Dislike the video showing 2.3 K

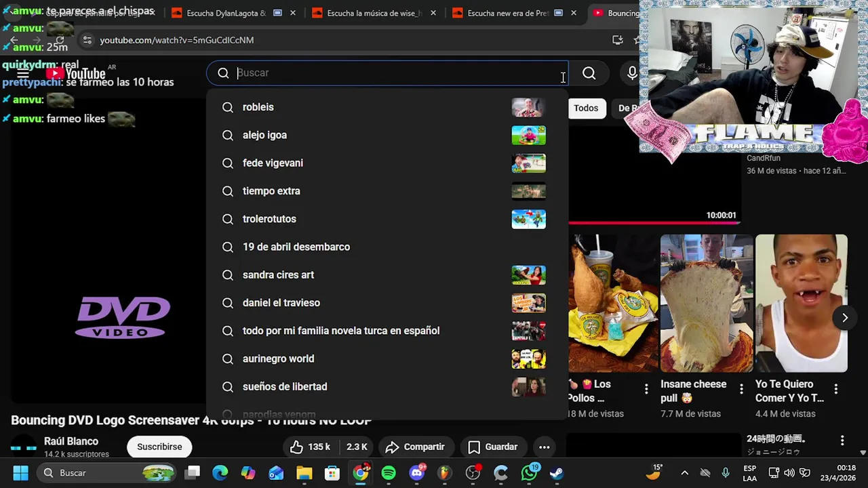[x=357, y=447]
